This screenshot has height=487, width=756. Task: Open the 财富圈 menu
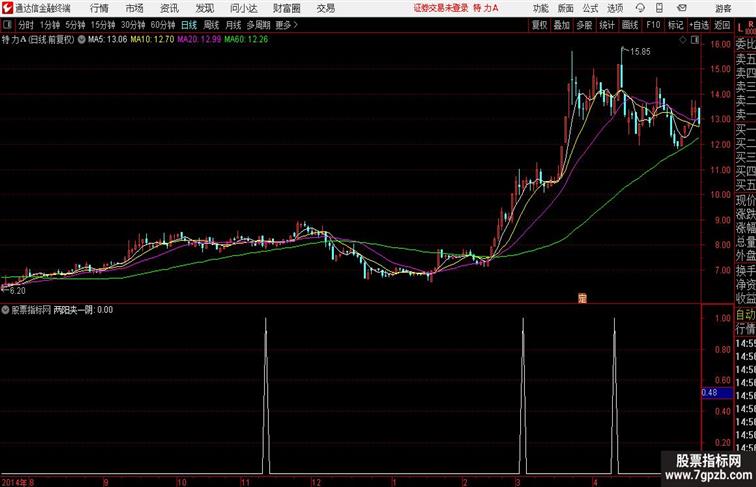click(286, 8)
